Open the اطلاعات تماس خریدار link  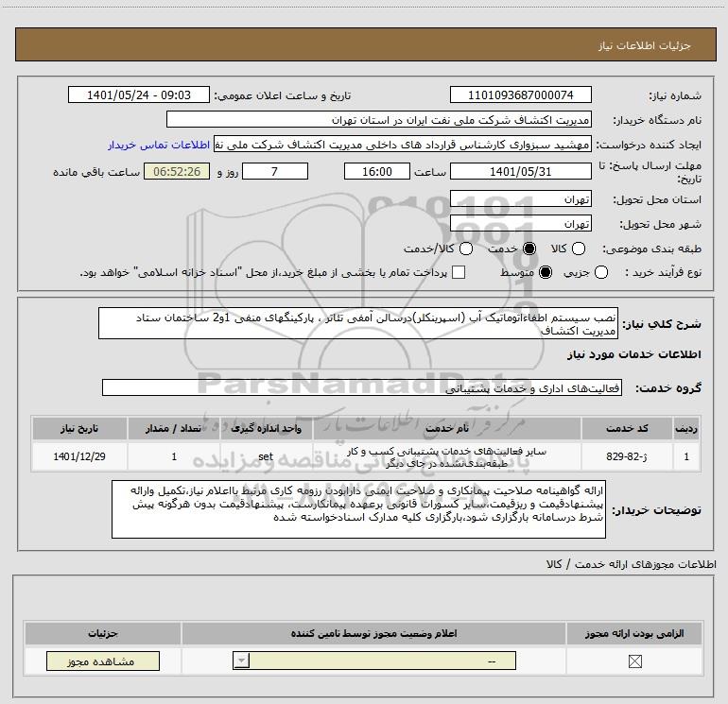159,145
